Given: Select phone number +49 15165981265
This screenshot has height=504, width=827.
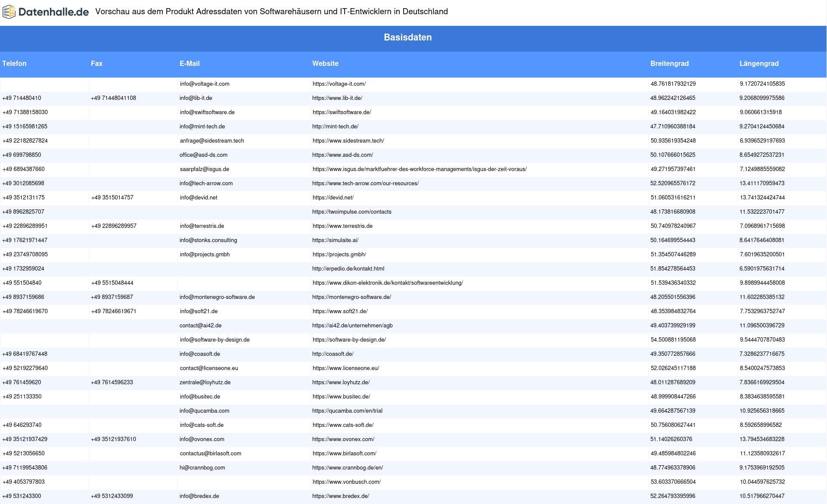Looking at the screenshot, I should point(25,127).
